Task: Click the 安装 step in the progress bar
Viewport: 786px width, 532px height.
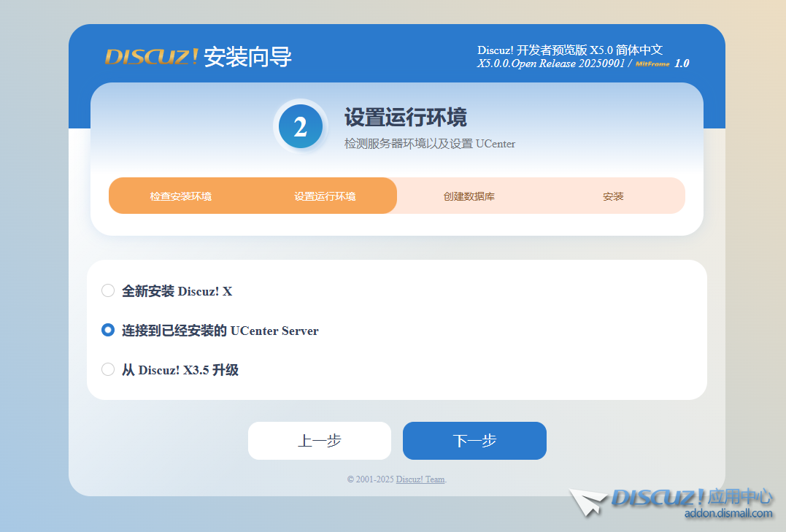Action: point(613,196)
